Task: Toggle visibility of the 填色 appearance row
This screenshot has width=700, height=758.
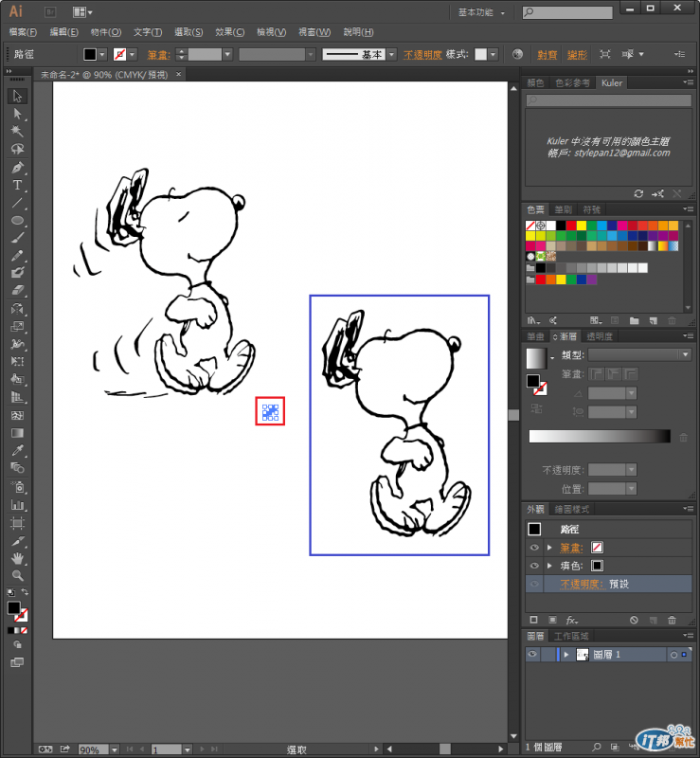Action: tap(534, 566)
